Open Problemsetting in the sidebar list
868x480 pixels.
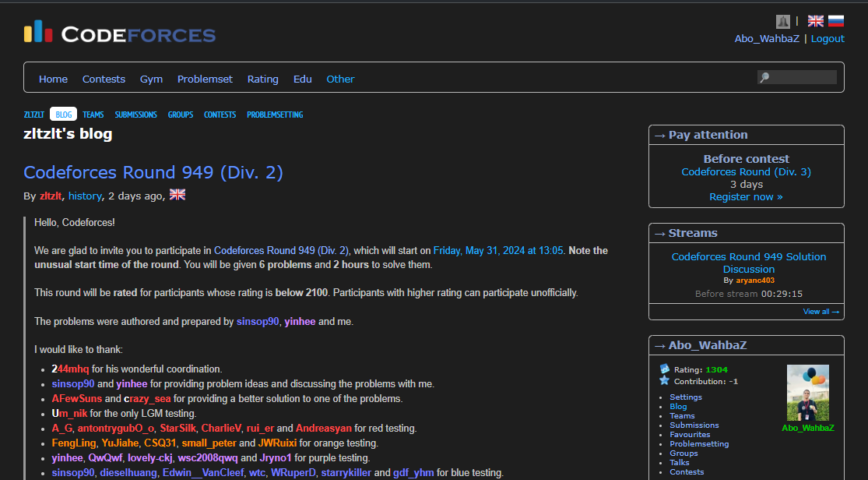coord(699,444)
